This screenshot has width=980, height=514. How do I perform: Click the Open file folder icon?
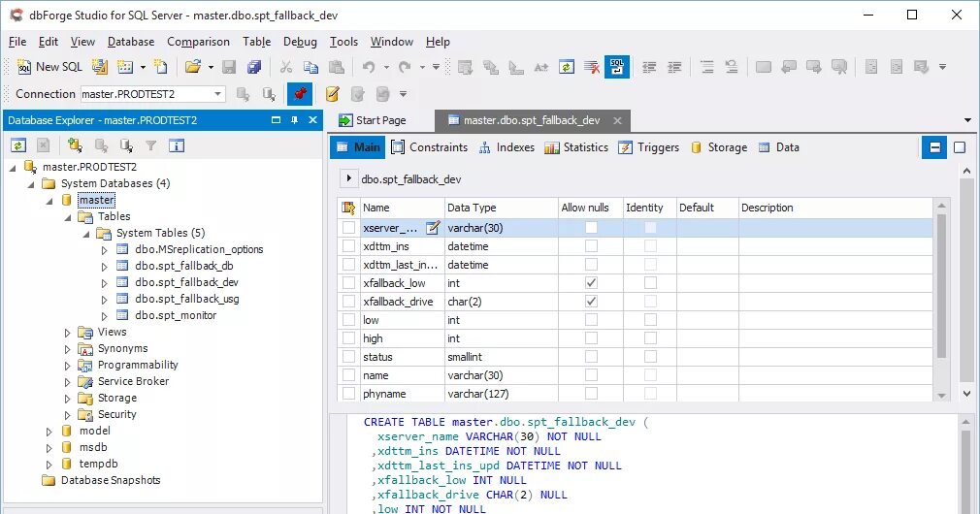(193, 67)
